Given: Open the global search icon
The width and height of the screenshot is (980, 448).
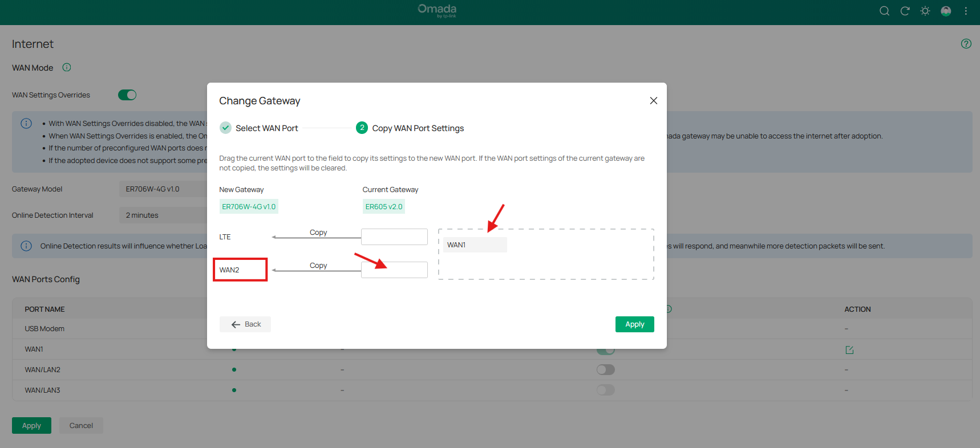Looking at the screenshot, I should [x=884, y=11].
